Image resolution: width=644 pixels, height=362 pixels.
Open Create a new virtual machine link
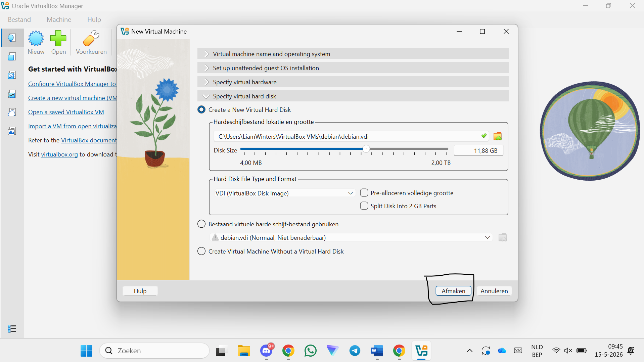coord(72,98)
